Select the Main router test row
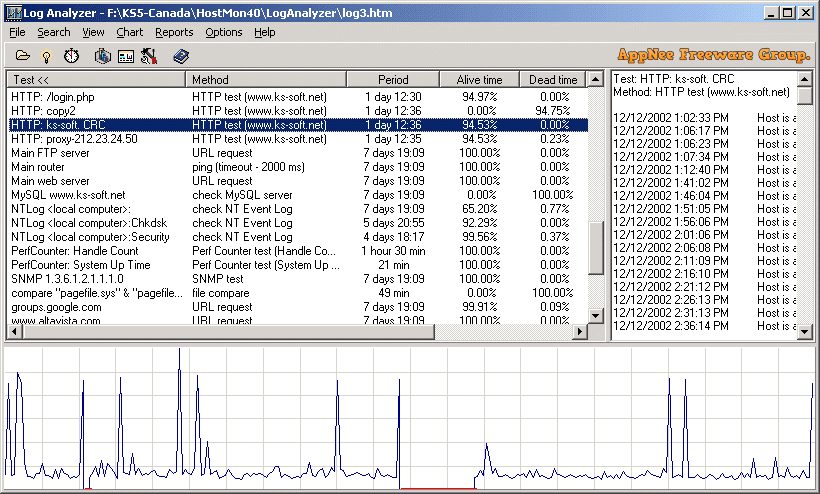This screenshot has width=820, height=494. point(298,167)
